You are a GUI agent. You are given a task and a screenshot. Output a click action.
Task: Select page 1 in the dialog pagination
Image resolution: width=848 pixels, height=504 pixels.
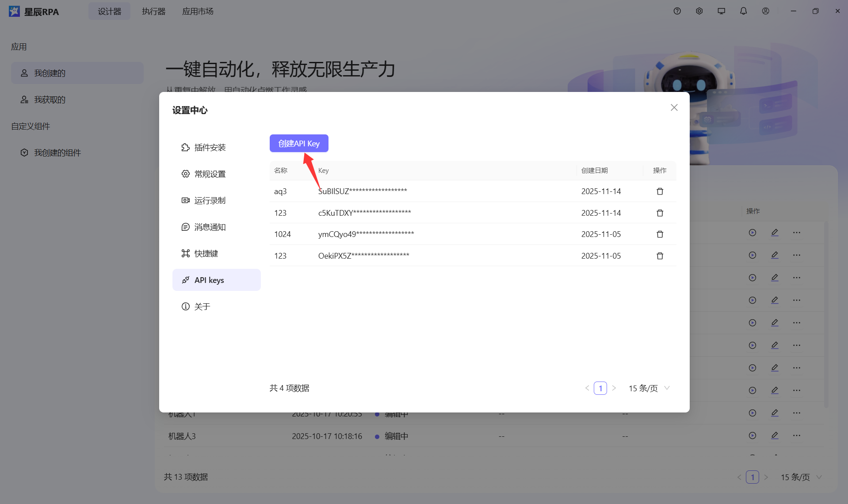600,388
